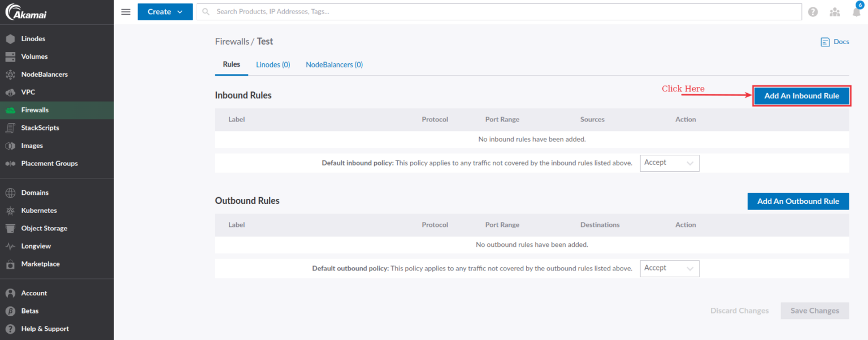Open the NodeBalancers section
Screen dimensions: 868x340
[10, 74]
